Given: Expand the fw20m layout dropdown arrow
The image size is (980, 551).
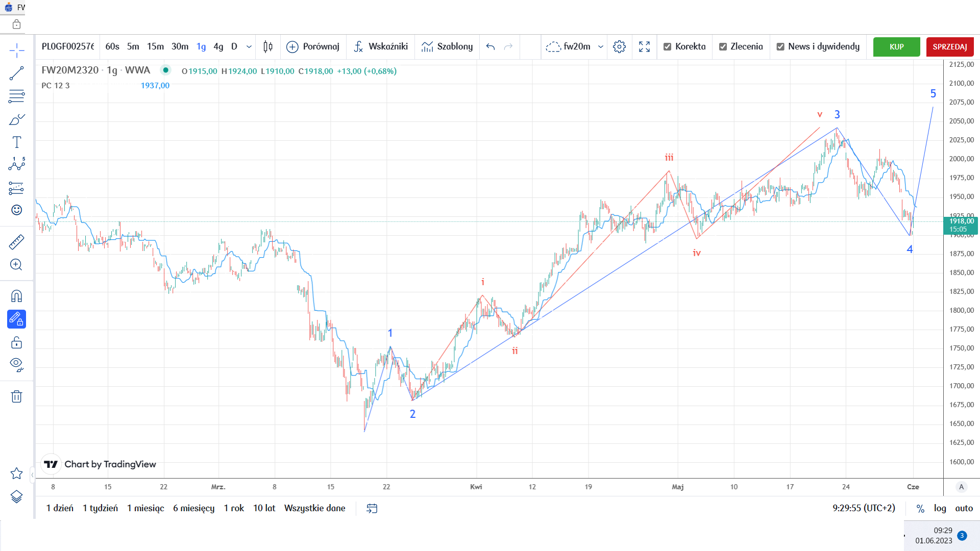Looking at the screenshot, I should (x=601, y=46).
